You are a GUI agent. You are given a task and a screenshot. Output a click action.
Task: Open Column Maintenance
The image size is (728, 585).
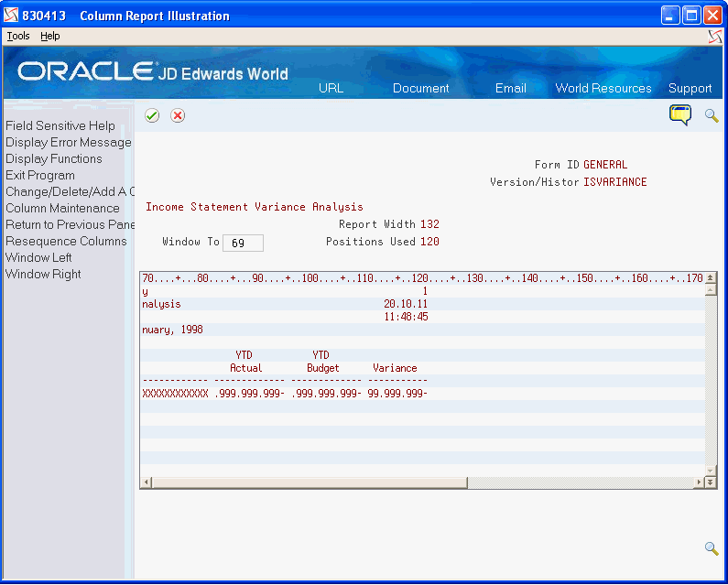(62, 208)
